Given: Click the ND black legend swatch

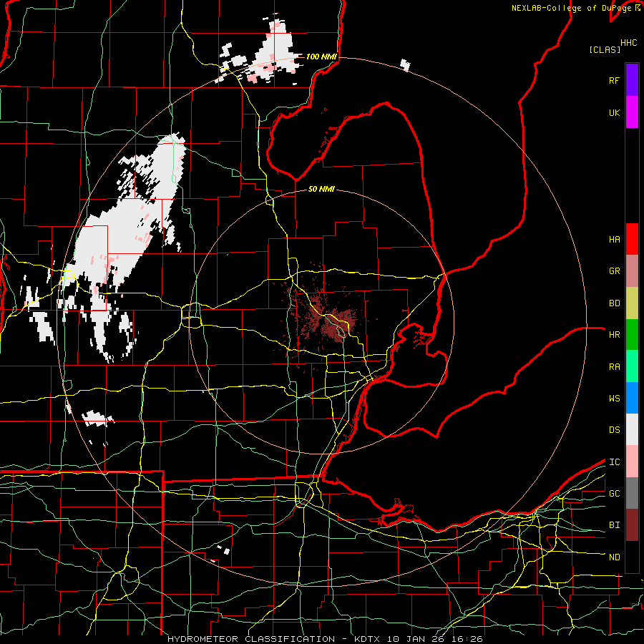Looking at the screenshot, I should click(x=632, y=557).
